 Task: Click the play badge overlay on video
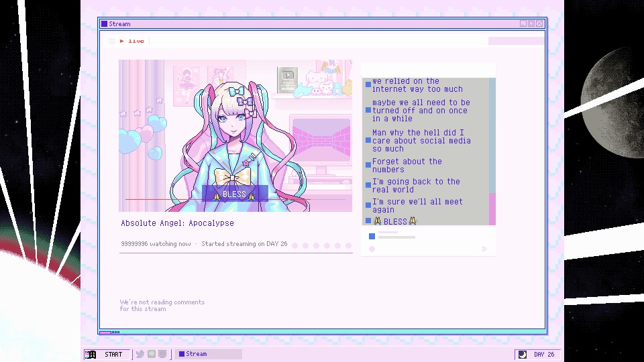click(288, 79)
